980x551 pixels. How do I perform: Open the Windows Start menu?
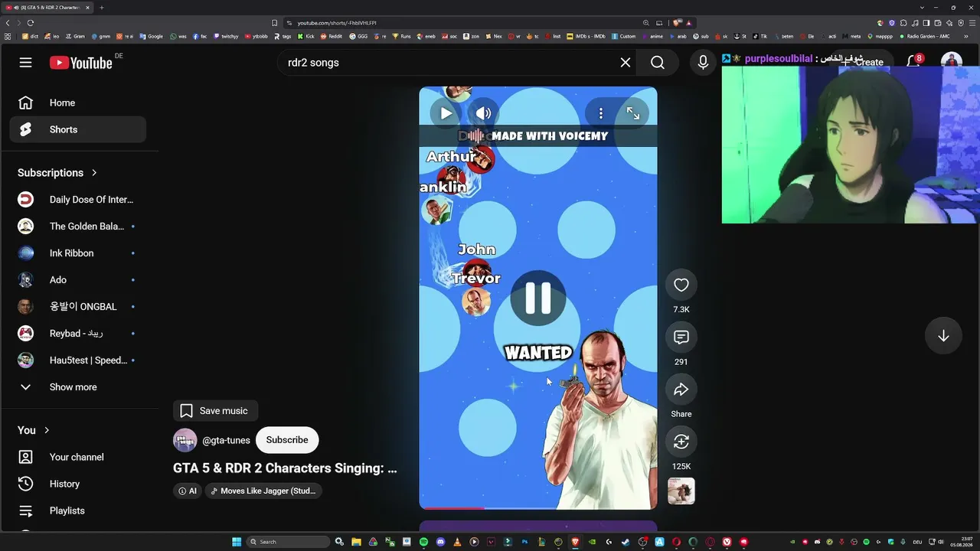click(x=237, y=542)
